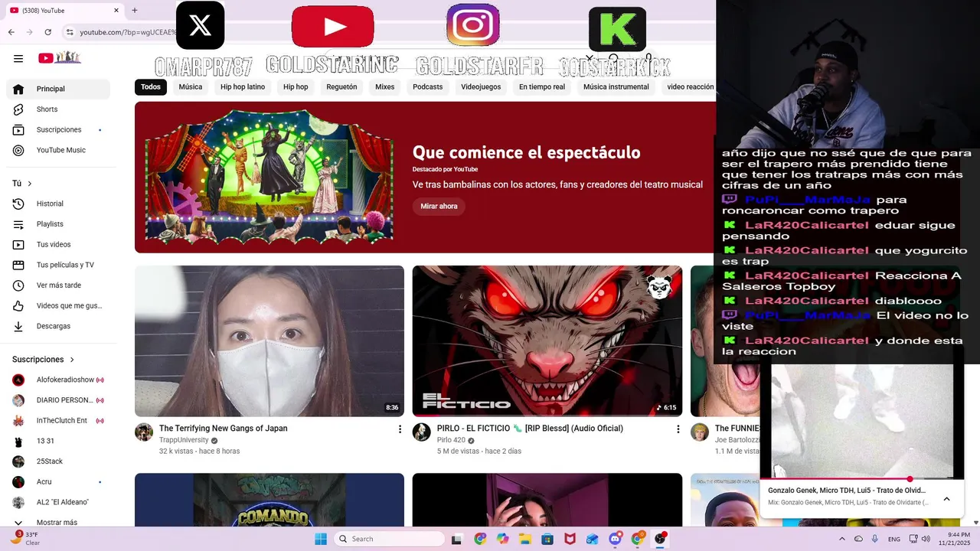Image resolution: width=980 pixels, height=551 pixels.
Task: Select the Todos filter chip
Action: coord(151,87)
